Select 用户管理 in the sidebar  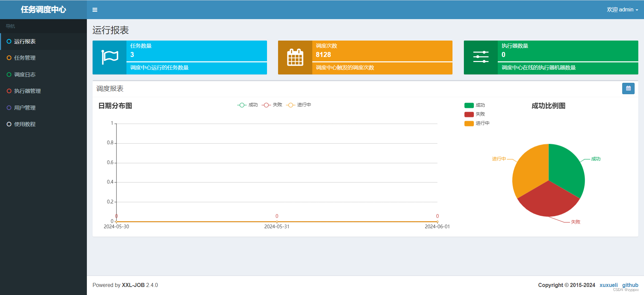coord(43,108)
